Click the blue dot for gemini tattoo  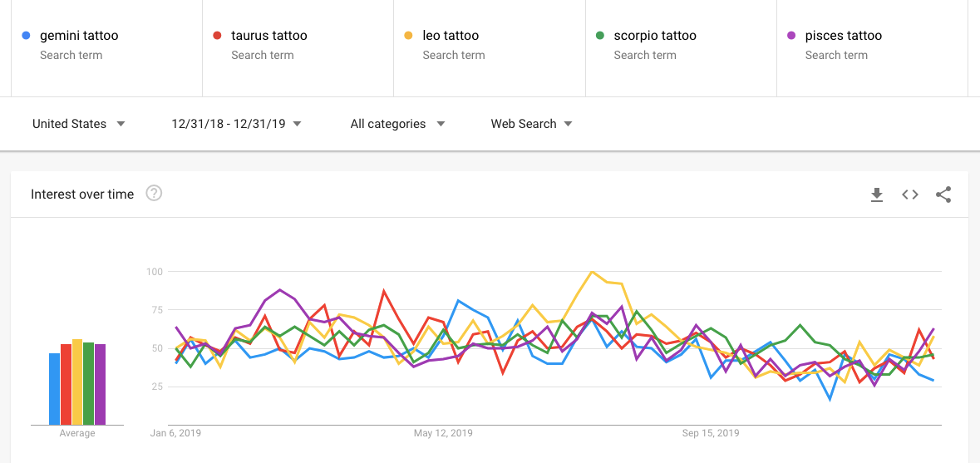pos(27,36)
